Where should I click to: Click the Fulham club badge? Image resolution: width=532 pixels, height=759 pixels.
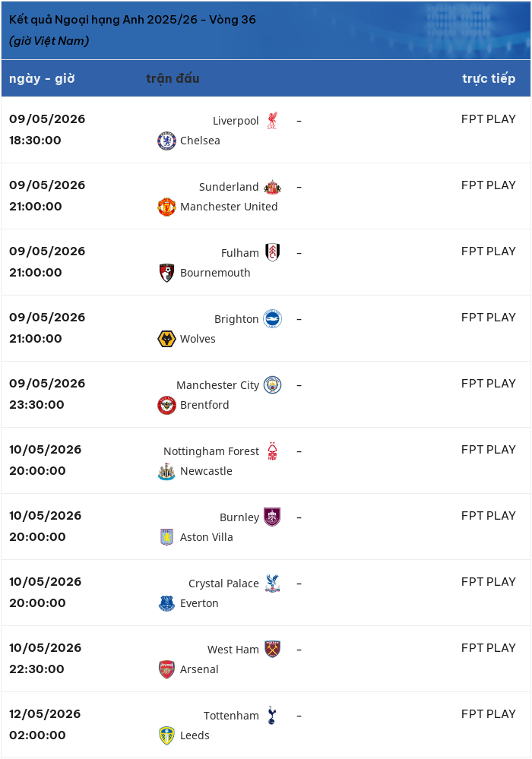click(273, 253)
